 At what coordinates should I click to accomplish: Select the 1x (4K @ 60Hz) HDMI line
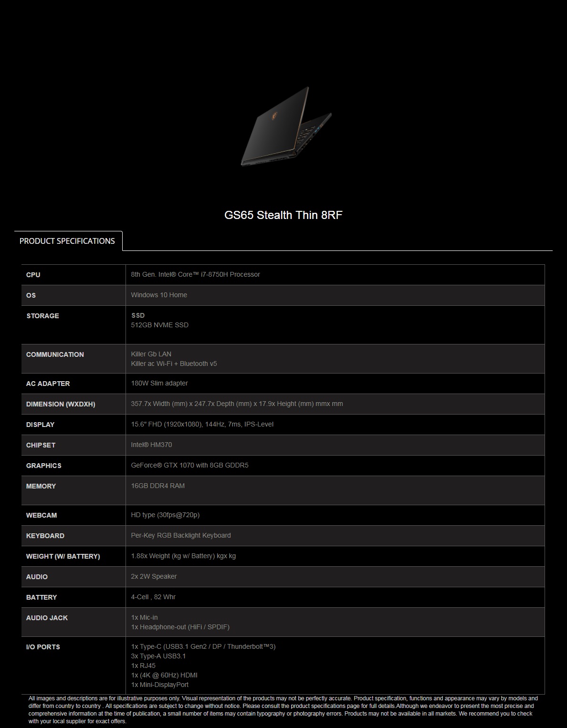164,675
